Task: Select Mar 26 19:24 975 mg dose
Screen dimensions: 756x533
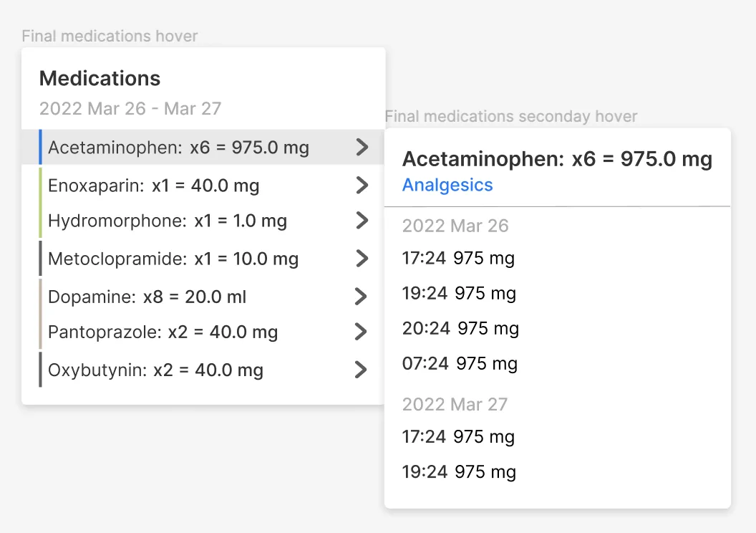Action: pos(459,293)
